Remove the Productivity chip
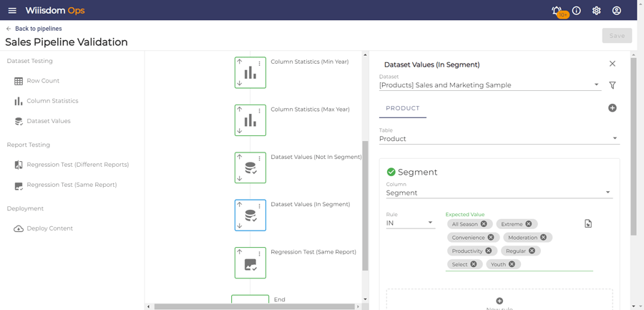This screenshot has width=644, height=310. point(488,251)
